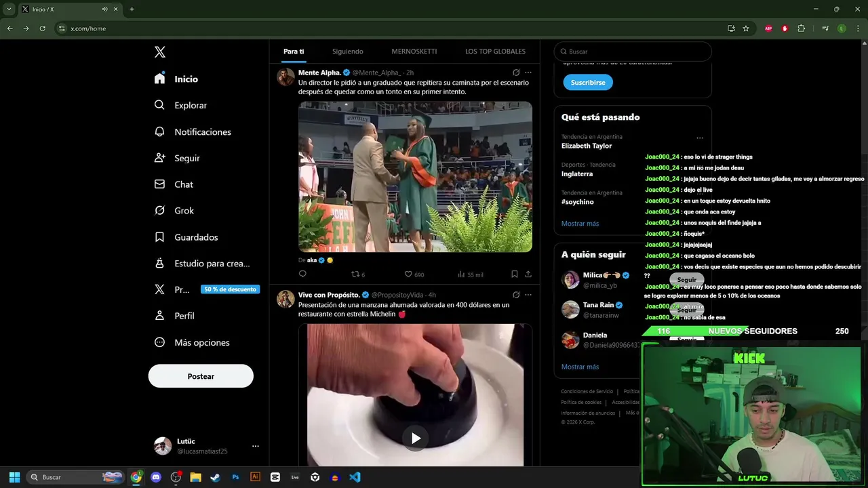Open more options on Vive con Propósito post
868x488 pixels.
click(x=528, y=295)
